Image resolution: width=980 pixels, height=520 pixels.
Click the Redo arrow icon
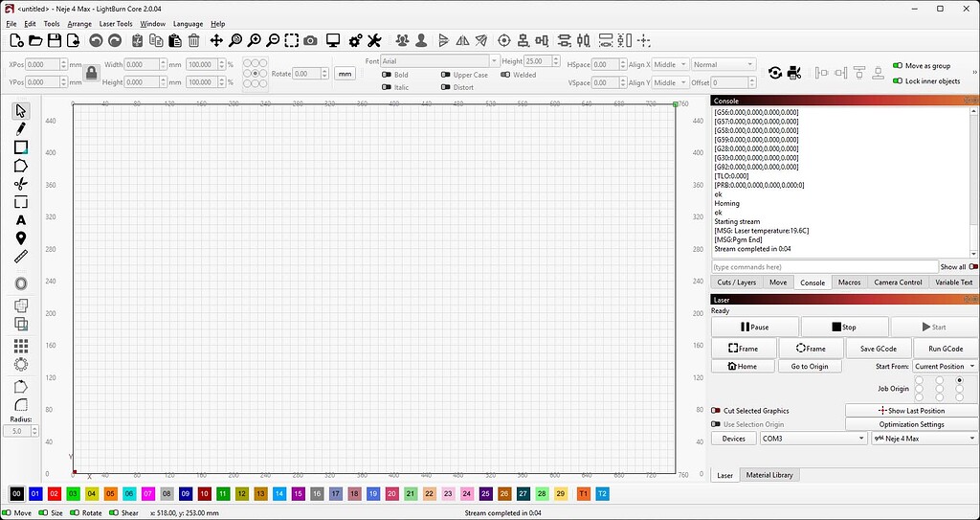coord(115,40)
